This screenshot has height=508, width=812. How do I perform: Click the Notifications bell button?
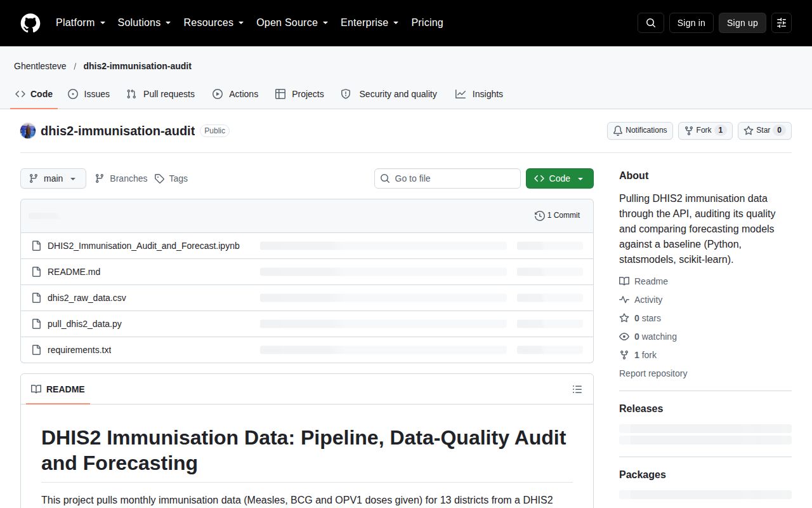tap(640, 130)
